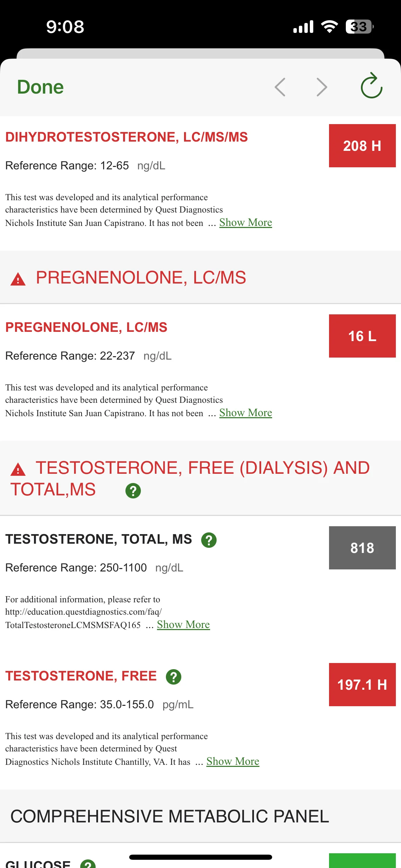Viewport: 401px width, 868px height.
Task: Tap the Done button
Action: [x=40, y=87]
